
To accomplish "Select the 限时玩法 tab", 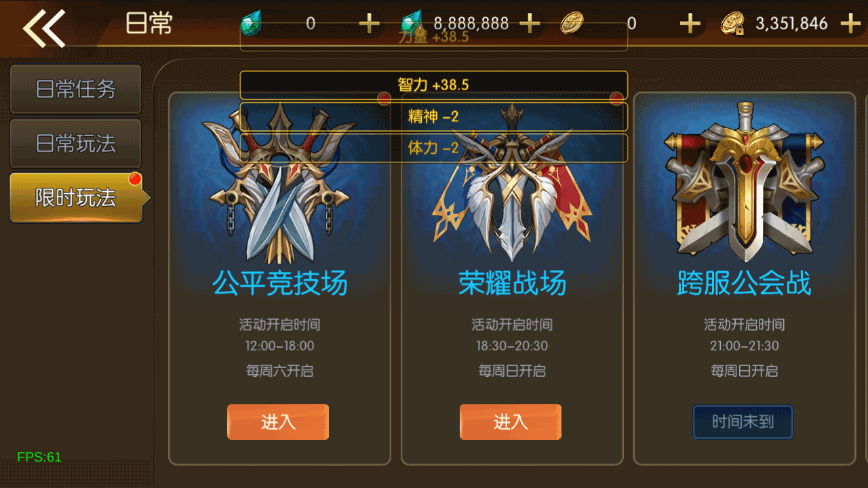I will pyautogui.click(x=77, y=197).
